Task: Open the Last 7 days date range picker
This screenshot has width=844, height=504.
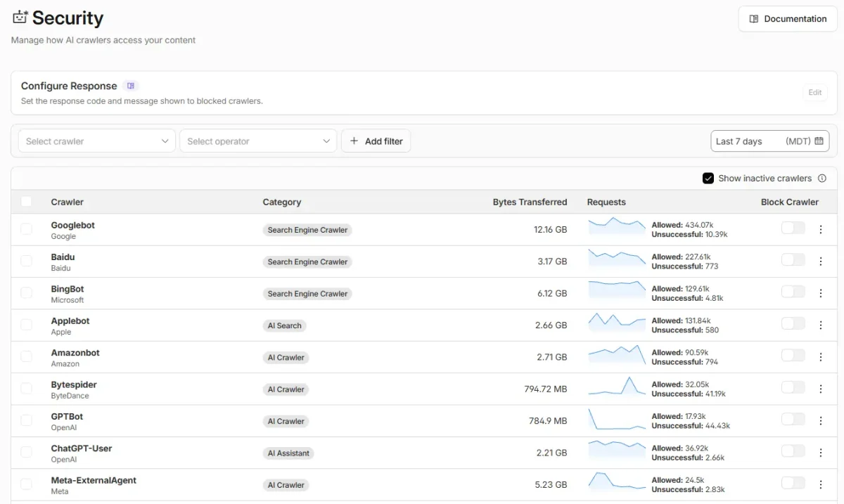Action: (x=769, y=141)
